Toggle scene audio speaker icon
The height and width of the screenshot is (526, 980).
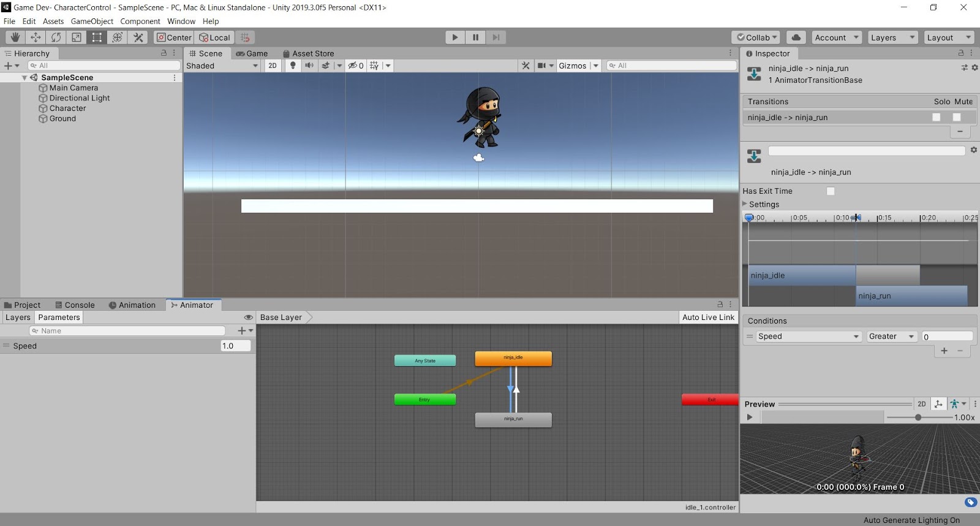(309, 66)
